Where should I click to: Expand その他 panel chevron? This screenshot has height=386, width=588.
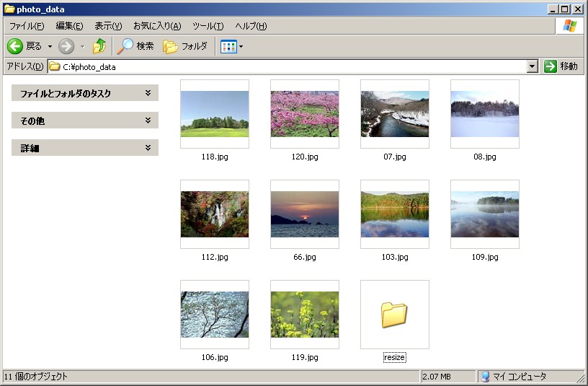148,120
